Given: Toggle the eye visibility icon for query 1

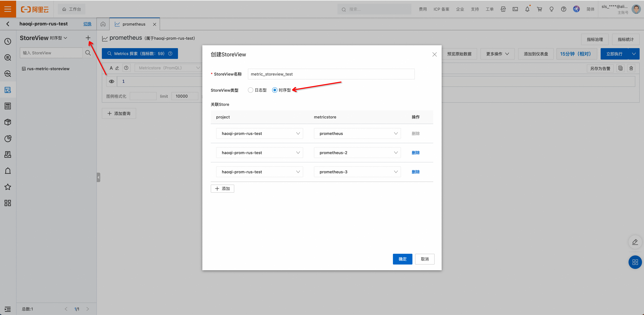Looking at the screenshot, I should (x=112, y=81).
